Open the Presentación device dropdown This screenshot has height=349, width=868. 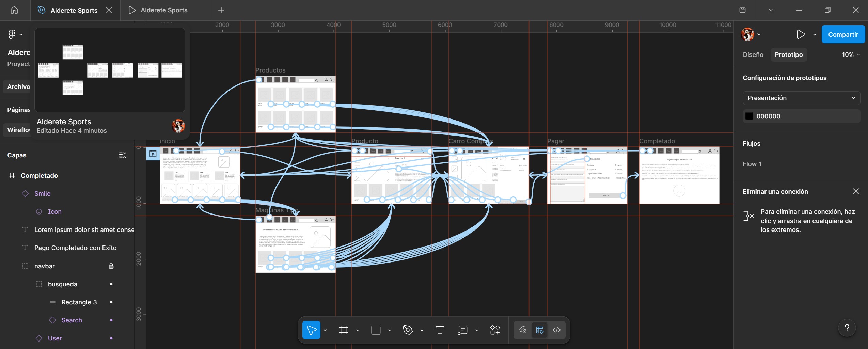tap(801, 98)
